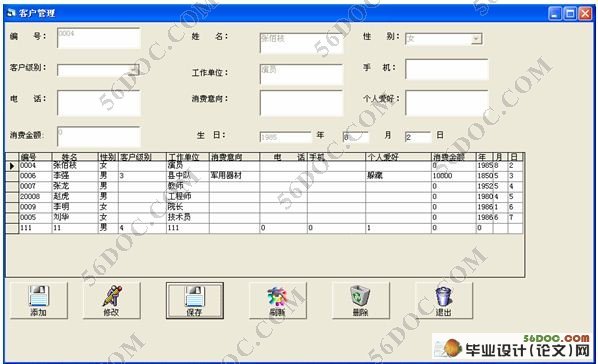
Task: Select cell 0005 in the grid
Action: (x=35, y=217)
